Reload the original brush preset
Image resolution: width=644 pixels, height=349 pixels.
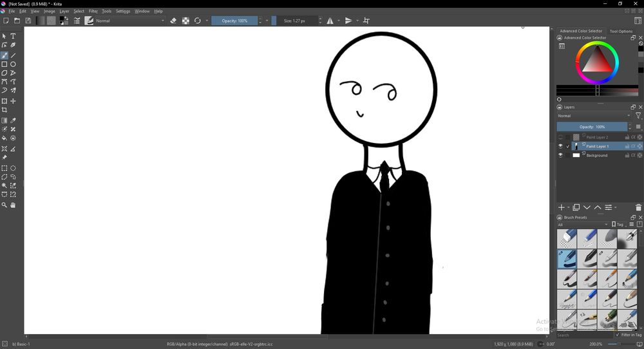(x=198, y=21)
